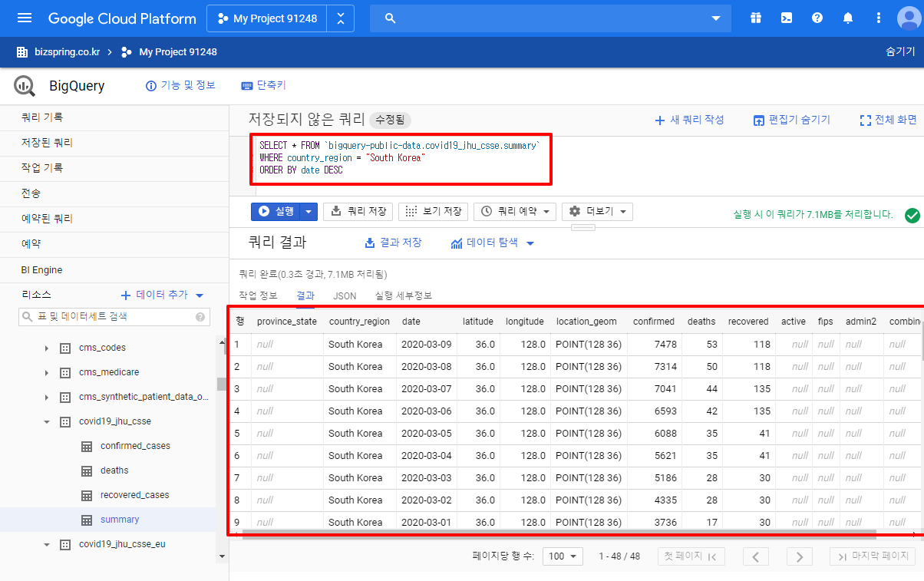Screen dimensions: 924x581
Task: Open the notifications bell icon
Action: pos(847,17)
